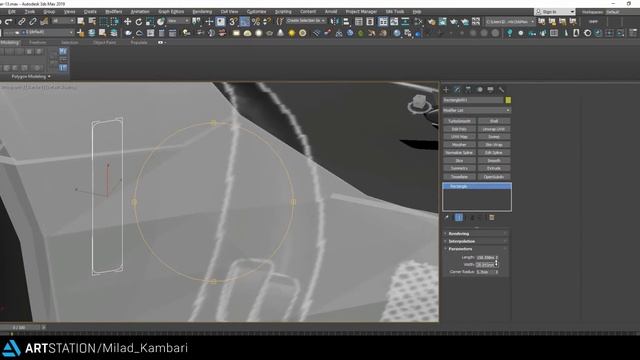Viewport: 640px width, 360px height.
Task: Apply the Extrude modifier button
Action: (494, 168)
